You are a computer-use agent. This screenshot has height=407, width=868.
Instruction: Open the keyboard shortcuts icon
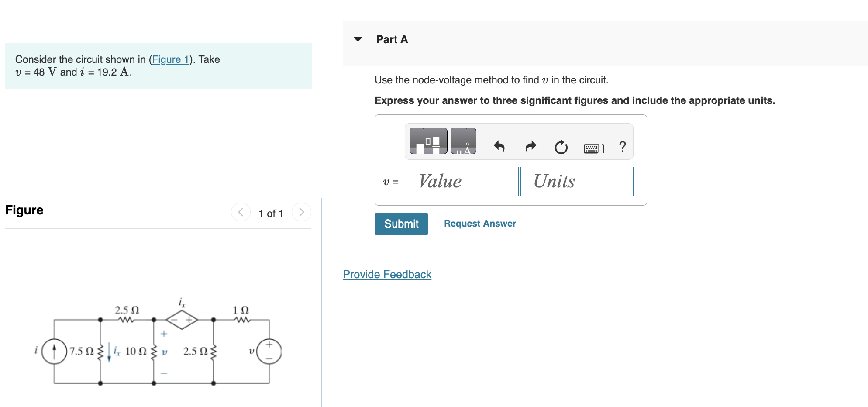(x=592, y=148)
